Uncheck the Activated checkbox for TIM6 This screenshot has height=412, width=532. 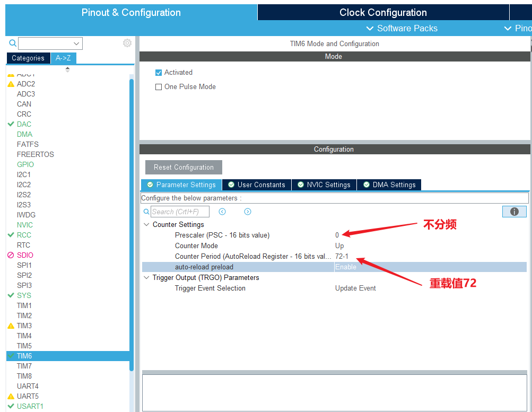[158, 72]
